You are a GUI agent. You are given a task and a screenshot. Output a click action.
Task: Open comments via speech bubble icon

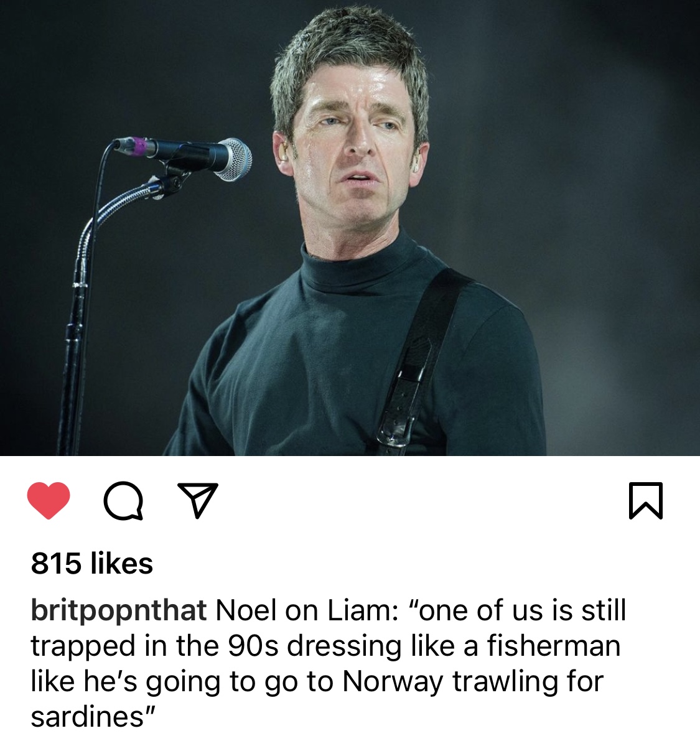[123, 500]
